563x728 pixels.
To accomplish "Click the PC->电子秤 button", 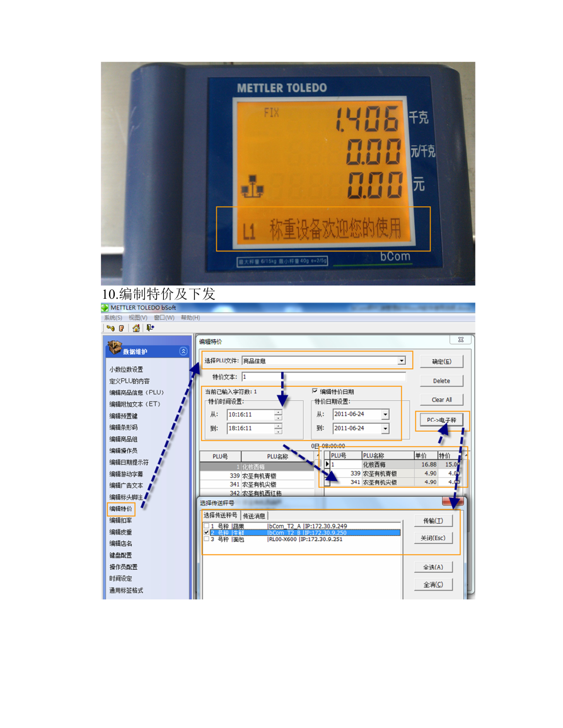I will [441, 420].
